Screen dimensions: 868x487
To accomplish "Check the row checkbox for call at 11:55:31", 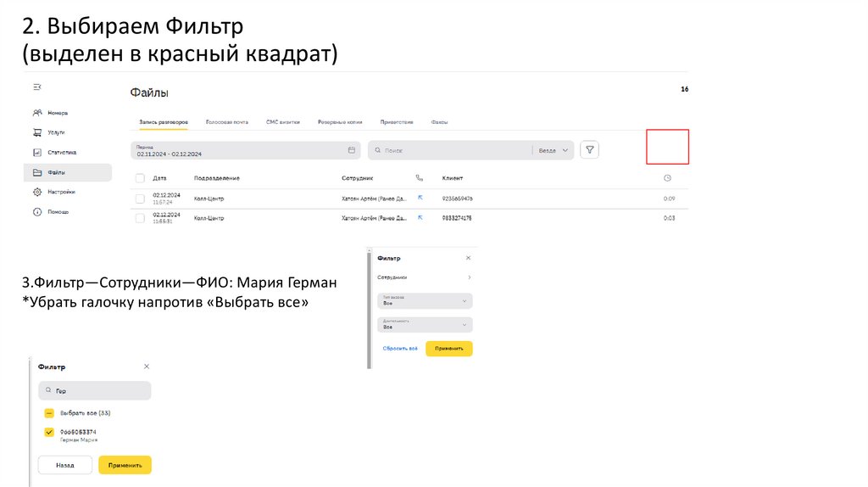I will click(140, 218).
